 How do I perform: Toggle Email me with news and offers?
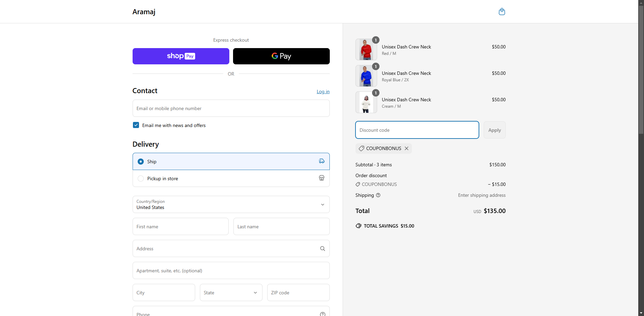click(x=136, y=125)
